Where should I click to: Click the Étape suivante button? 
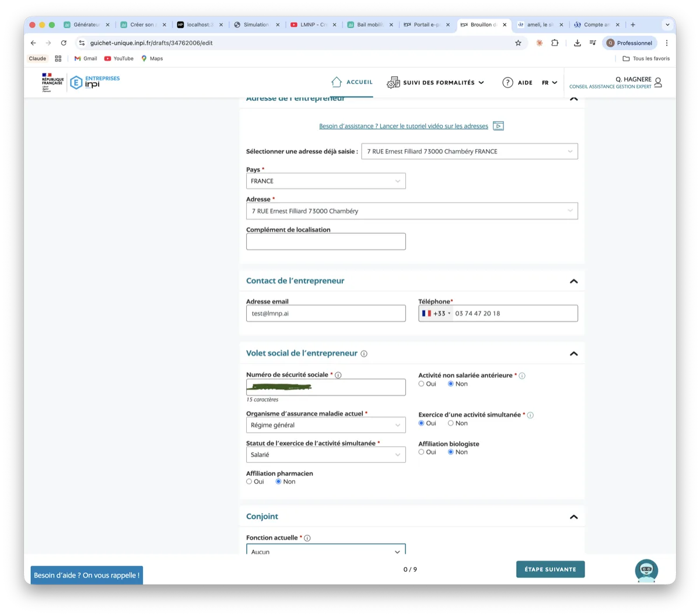550,569
